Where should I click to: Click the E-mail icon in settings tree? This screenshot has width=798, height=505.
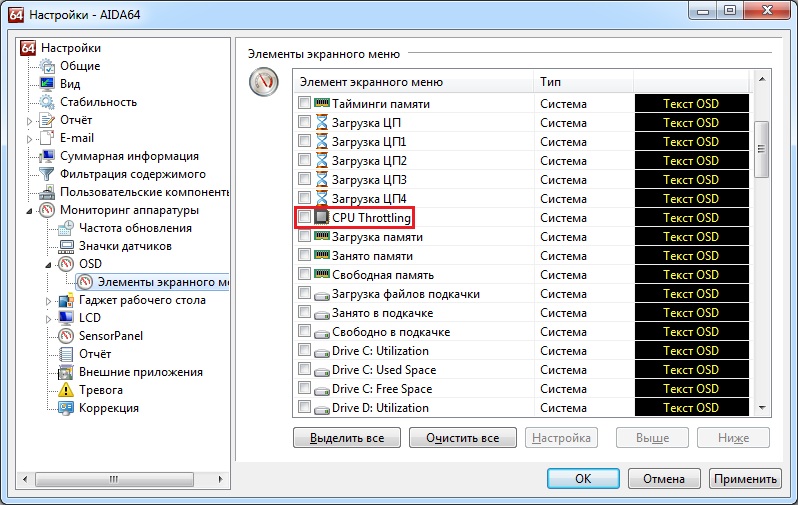click(47, 138)
